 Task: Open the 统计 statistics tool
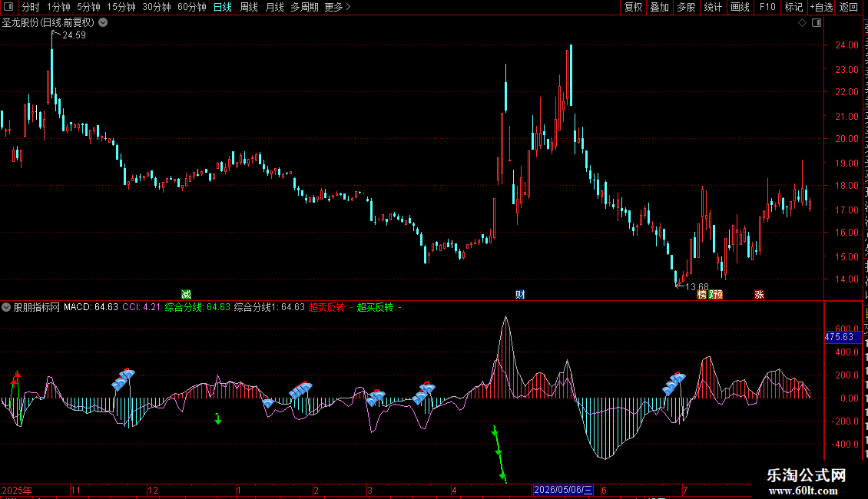(712, 7)
